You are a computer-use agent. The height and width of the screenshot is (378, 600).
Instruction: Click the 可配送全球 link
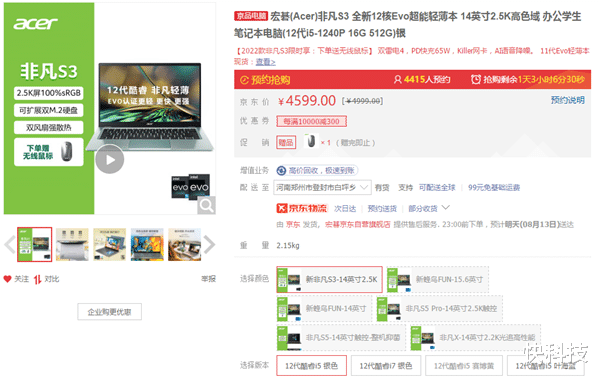click(x=437, y=187)
